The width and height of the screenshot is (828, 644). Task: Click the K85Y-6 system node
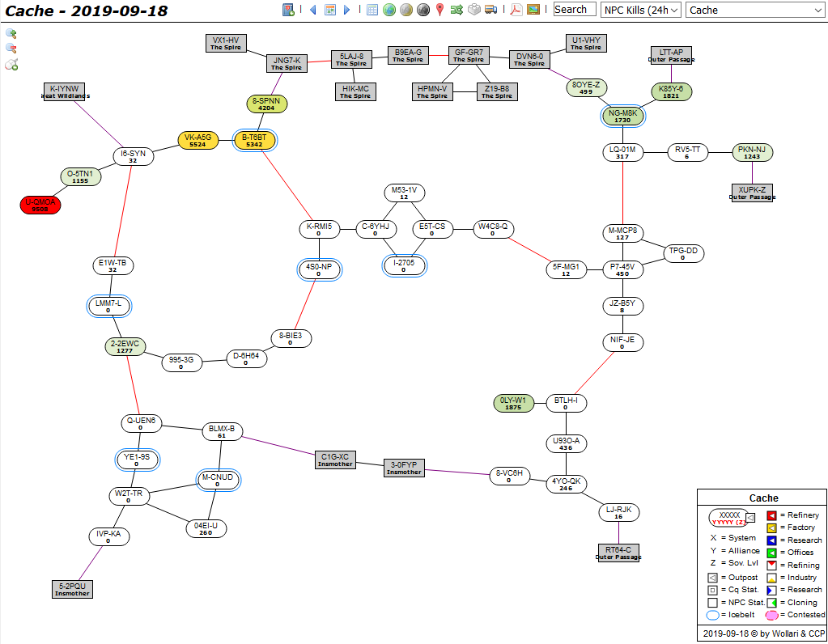(671, 92)
